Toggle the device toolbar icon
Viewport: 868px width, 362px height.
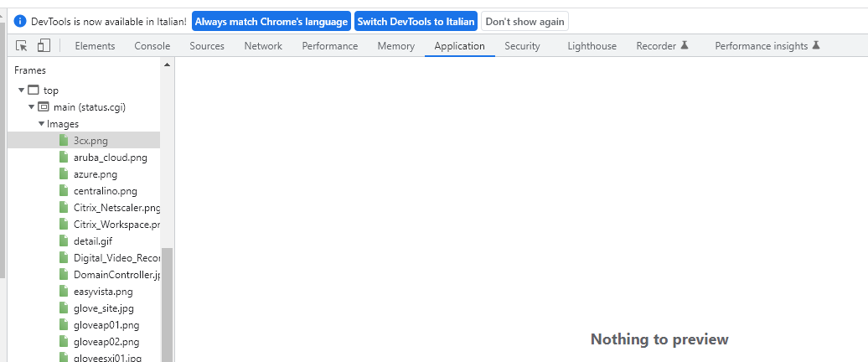click(44, 46)
